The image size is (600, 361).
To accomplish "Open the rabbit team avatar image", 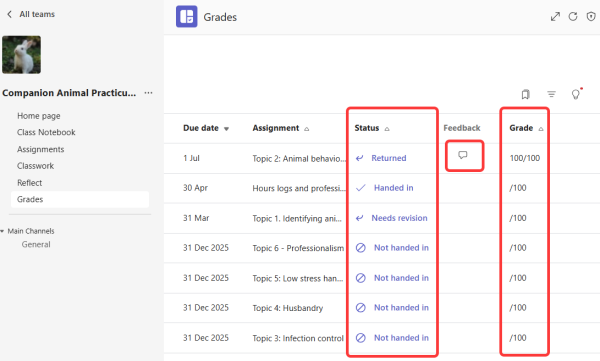I will click(x=21, y=55).
